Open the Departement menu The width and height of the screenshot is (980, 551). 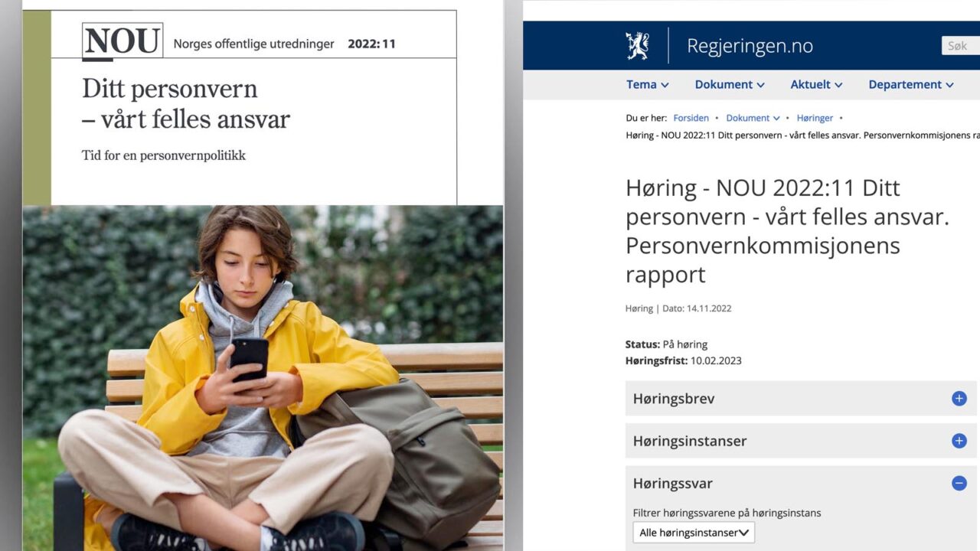coord(910,85)
